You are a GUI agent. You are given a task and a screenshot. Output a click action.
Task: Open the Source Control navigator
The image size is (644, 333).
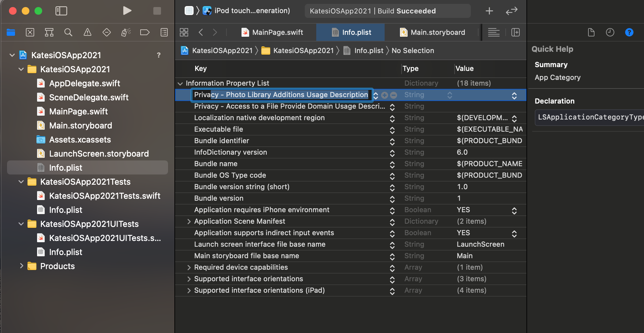30,32
